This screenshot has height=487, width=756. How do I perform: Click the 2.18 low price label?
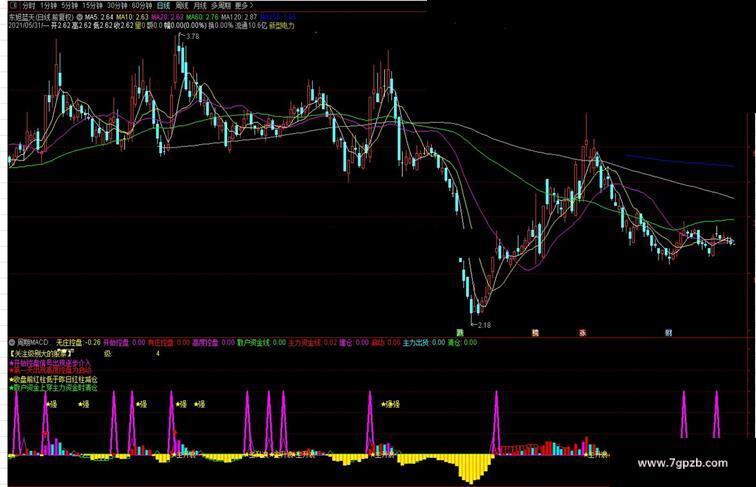484,325
